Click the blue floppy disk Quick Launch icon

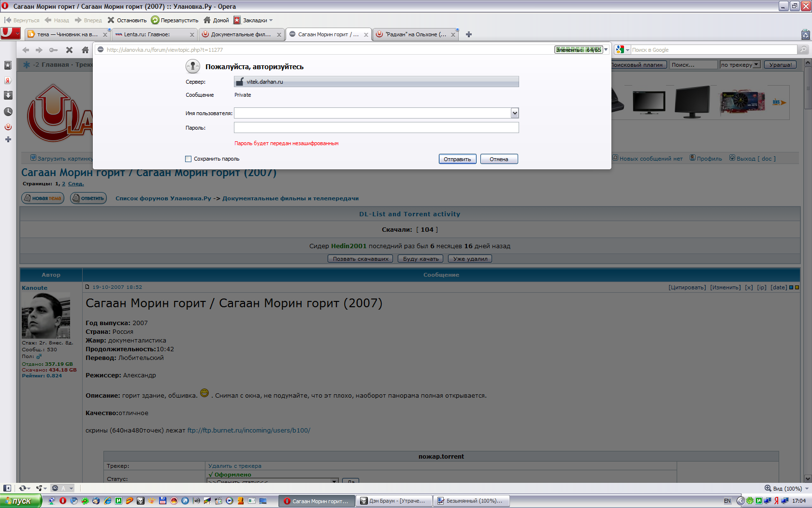click(163, 501)
